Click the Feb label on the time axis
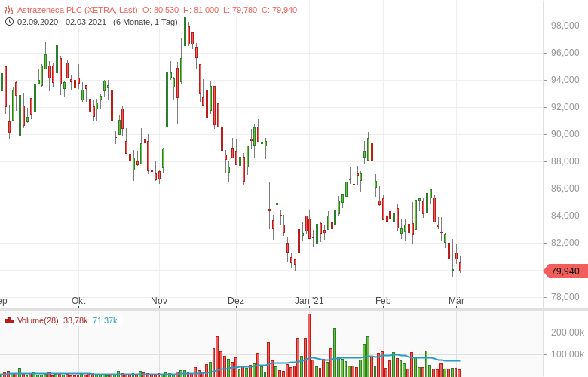The image size is (588, 377). pos(383,301)
